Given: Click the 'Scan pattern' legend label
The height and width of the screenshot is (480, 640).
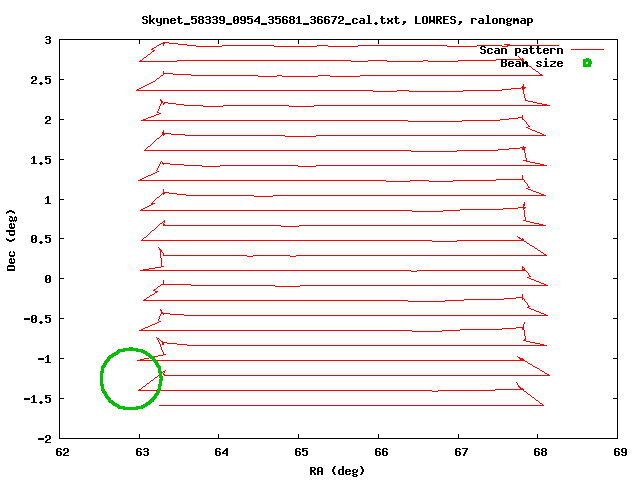Looking at the screenshot, I should click(x=521, y=50).
